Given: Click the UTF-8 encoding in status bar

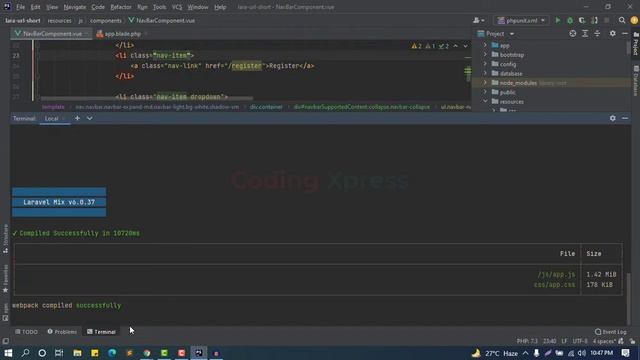Looking at the screenshot, I should click(580, 341).
